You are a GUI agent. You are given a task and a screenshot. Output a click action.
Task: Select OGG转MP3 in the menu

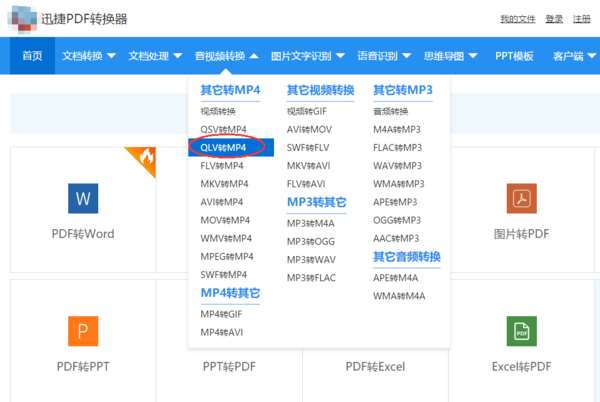pos(397,220)
